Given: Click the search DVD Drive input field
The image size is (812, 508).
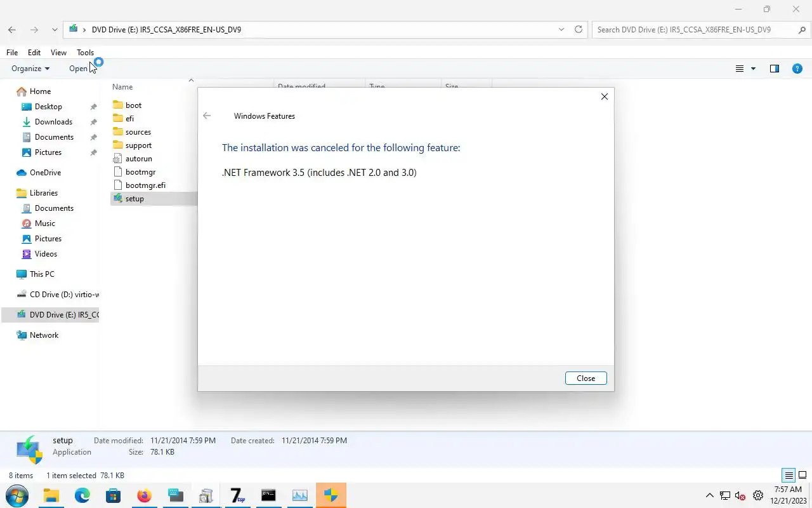Looking at the screenshot, I should 694,29.
